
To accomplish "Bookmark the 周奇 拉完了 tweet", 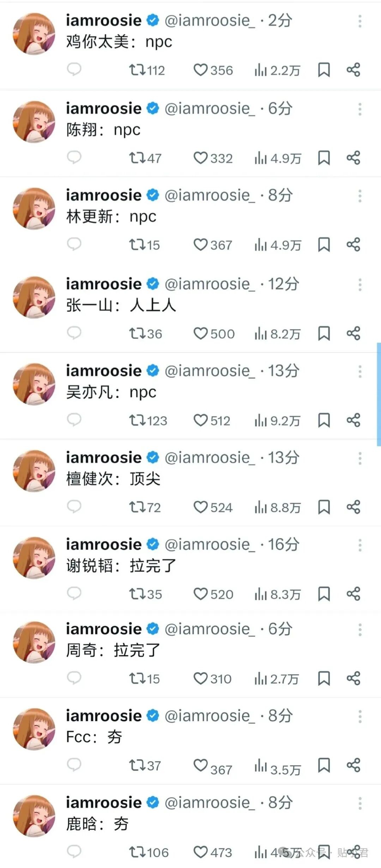I will [324, 678].
